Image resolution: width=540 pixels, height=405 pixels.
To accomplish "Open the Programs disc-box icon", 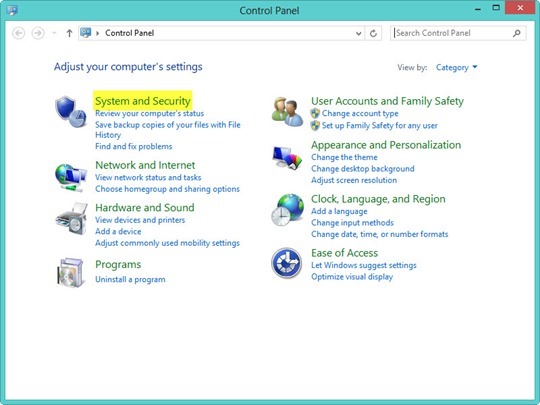I will (x=70, y=272).
